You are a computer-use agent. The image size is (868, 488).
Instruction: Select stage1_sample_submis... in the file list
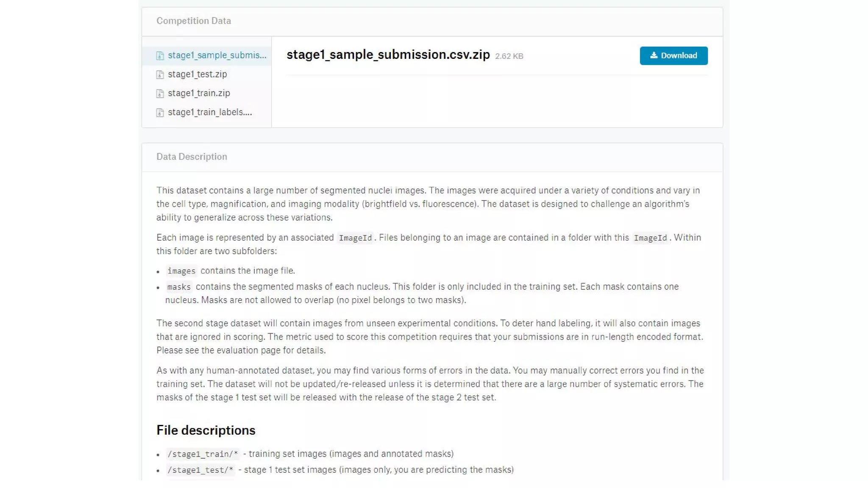tap(217, 55)
